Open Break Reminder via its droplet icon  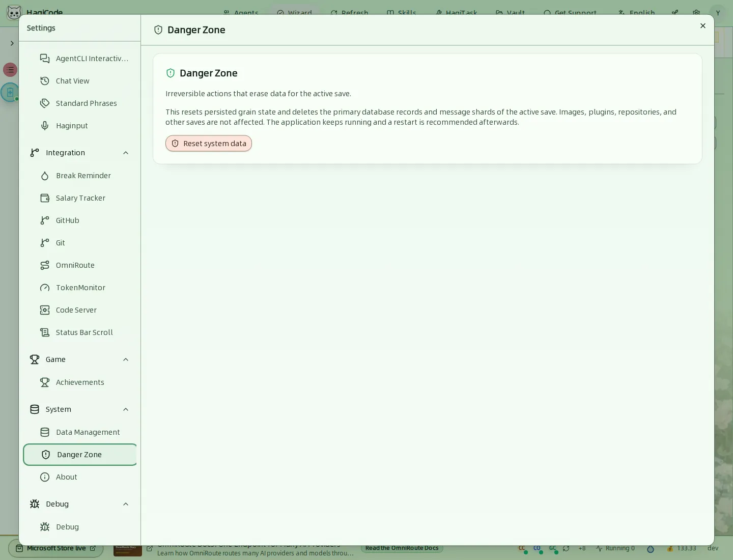tap(45, 176)
